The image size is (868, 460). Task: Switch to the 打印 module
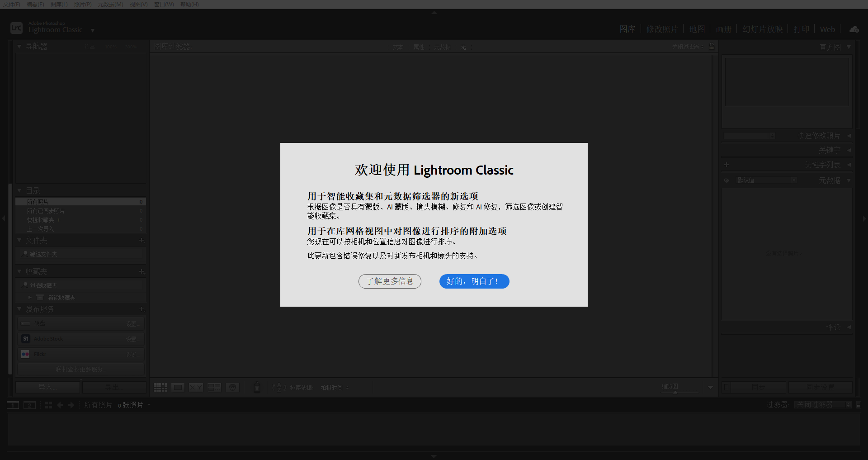pyautogui.click(x=802, y=29)
